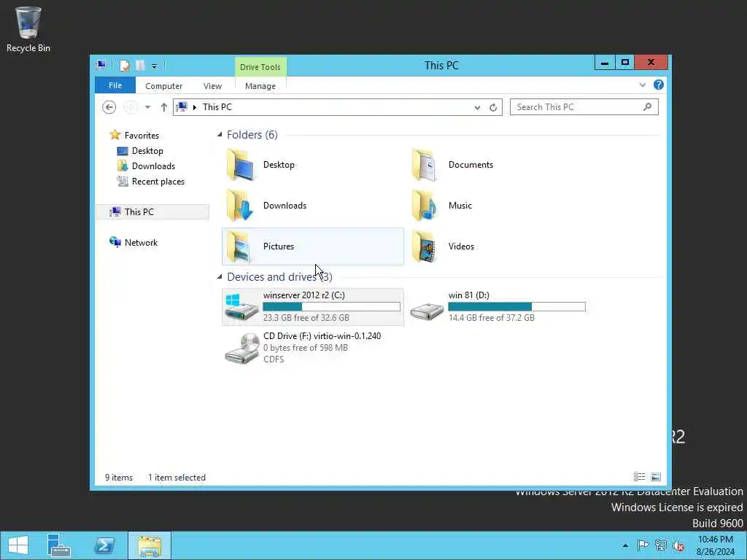Select the win 81 (D:) drive icon
Viewport: 747px width, 560px height.
pyautogui.click(x=427, y=311)
